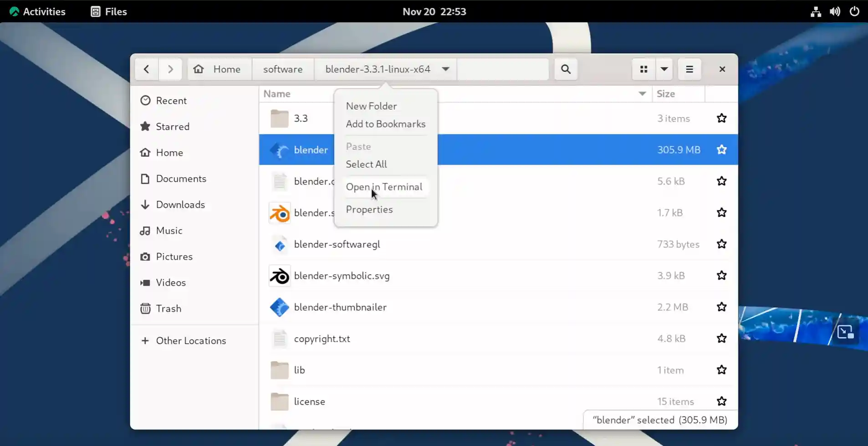Image resolution: width=868 pixels, height=446 pixels.
Task: Click the Trash sidebar item
Action: (x=168, y=308)
